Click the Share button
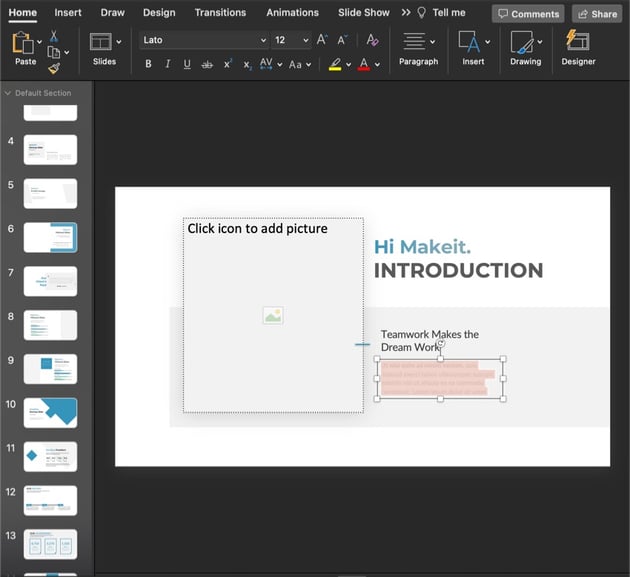Screen dimensions: 630x577 tap(596, 14)
